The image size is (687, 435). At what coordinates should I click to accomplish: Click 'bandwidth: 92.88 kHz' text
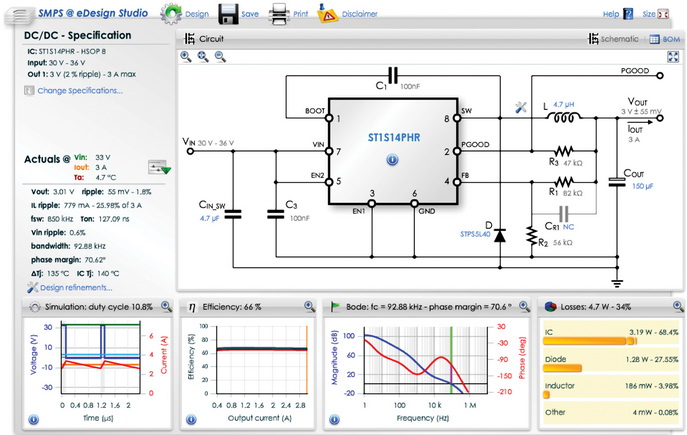click(x=68, y=246)
